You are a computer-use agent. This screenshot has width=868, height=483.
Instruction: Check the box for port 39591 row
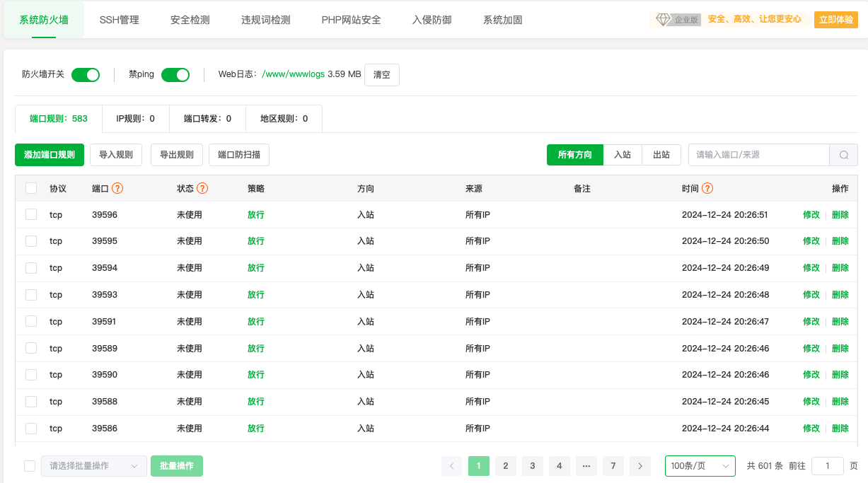pyautogui.click(x=31, y=321)
